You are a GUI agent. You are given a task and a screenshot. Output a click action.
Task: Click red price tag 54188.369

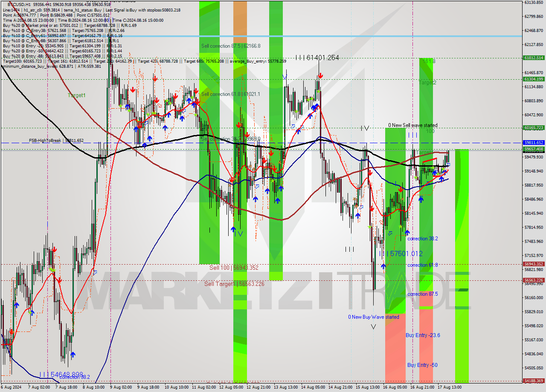(533, 381)
